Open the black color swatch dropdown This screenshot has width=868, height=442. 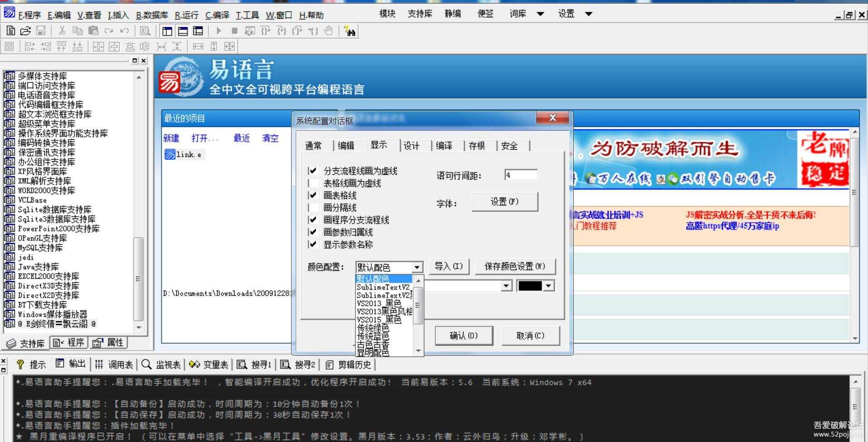coord(549,285)
